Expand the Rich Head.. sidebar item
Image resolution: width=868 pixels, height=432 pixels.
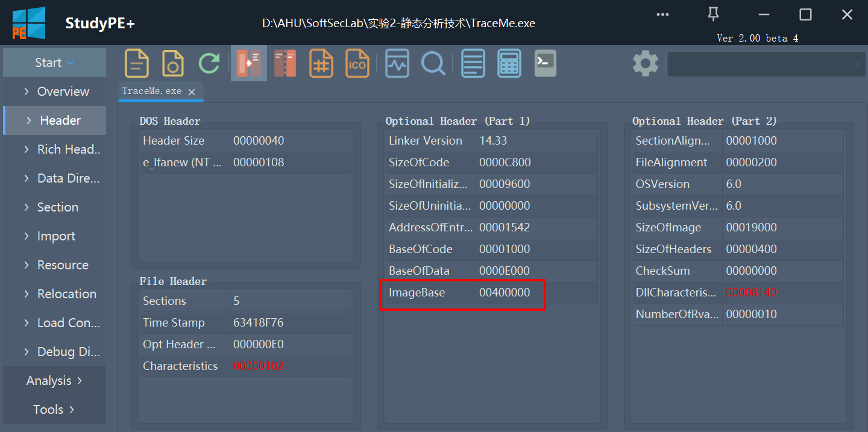pyautogui.click(x=54, y=149)
